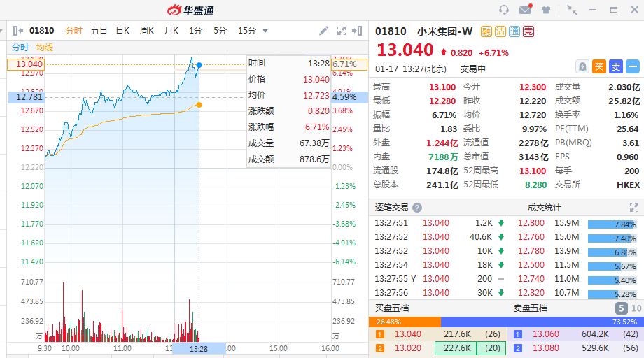Open the 成交统计 section header
This screenshot has height=358, width=644.
(544, 208)
